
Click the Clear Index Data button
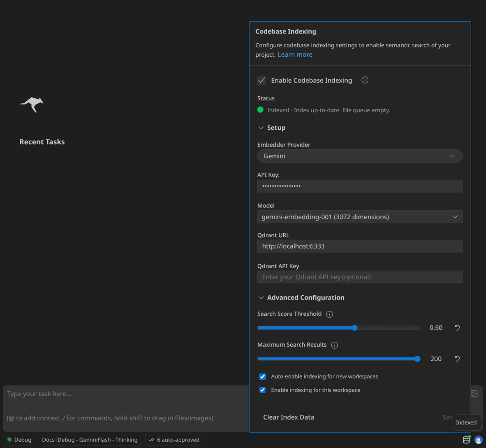tap(288, 417)
